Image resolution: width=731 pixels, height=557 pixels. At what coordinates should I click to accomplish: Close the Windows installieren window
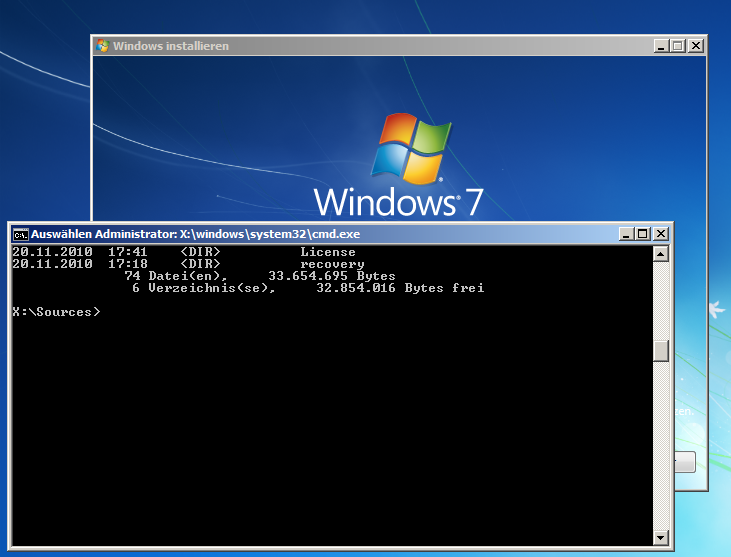696,46
